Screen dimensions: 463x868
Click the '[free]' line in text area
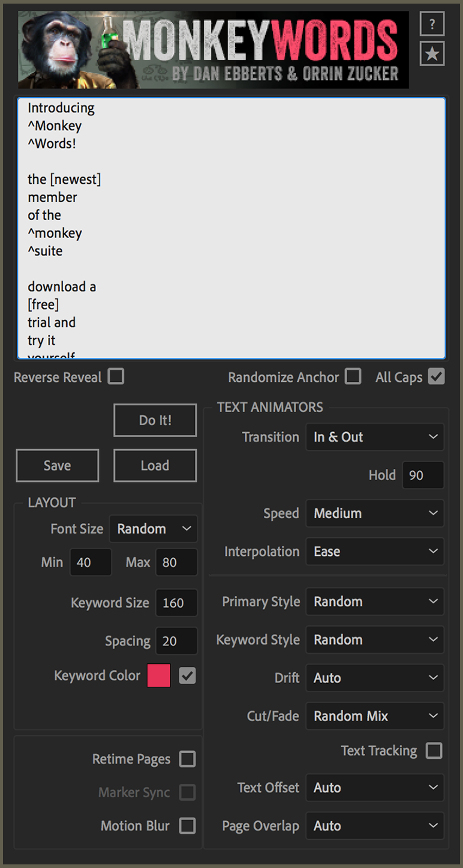click(43, 305)
